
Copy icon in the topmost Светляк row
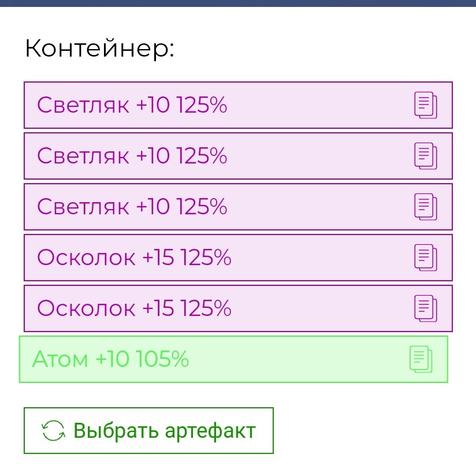point(426,105)
